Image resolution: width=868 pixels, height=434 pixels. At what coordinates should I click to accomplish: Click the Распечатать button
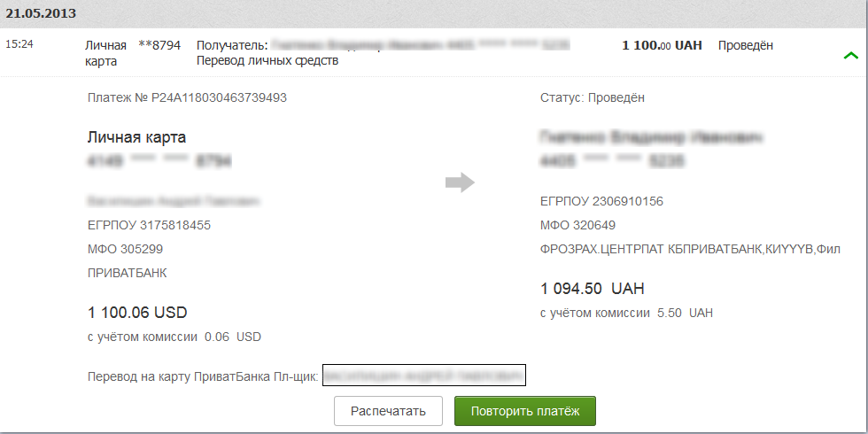(388, 411)
